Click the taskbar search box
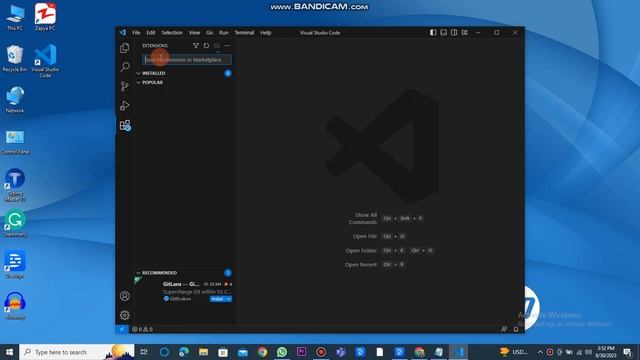The height and width of the screenshot is (360, 640). (77, 352)
